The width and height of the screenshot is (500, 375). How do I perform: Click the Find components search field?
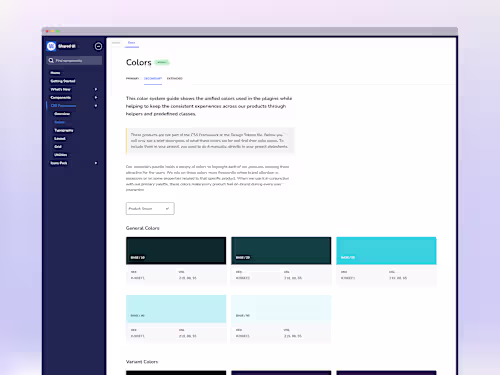pyautogui.click(x=74, y=60)
